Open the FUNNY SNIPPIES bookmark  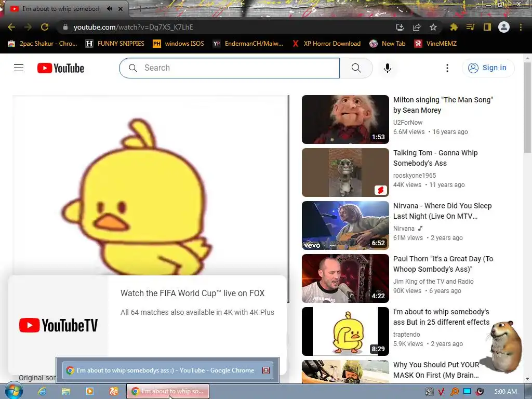115,44
